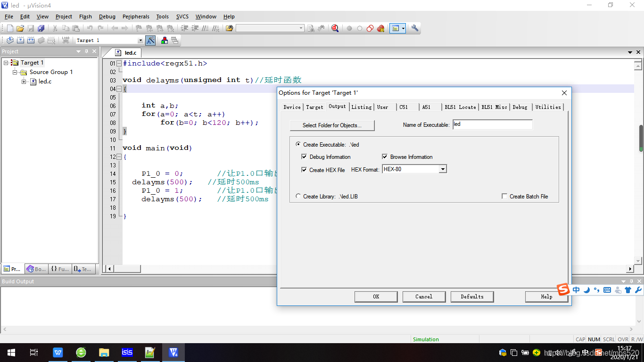This screenshot has height=362, width=644.
Task: Click the editor horizontal scrollbar thumb
Action: tap(127, 269)
